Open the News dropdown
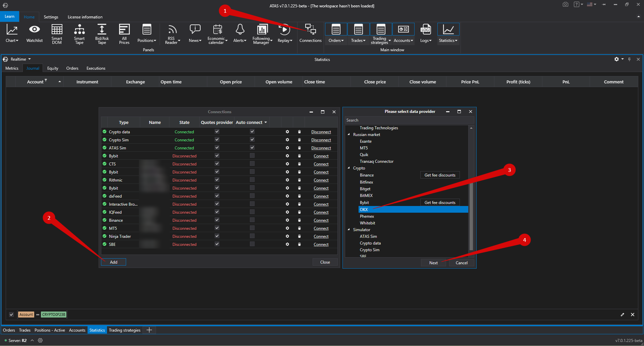Image resolution: width=644 pixels, height=346 pixels. click(195, 41)
